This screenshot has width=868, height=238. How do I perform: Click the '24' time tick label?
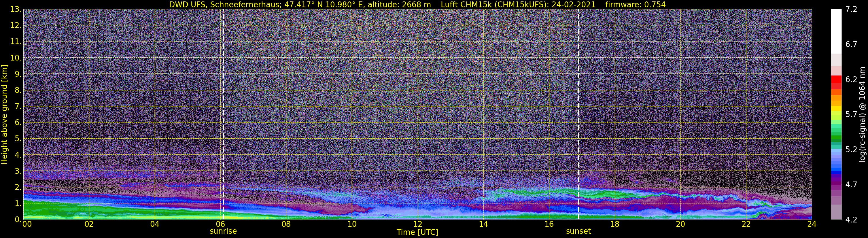[x=812, y=224]
